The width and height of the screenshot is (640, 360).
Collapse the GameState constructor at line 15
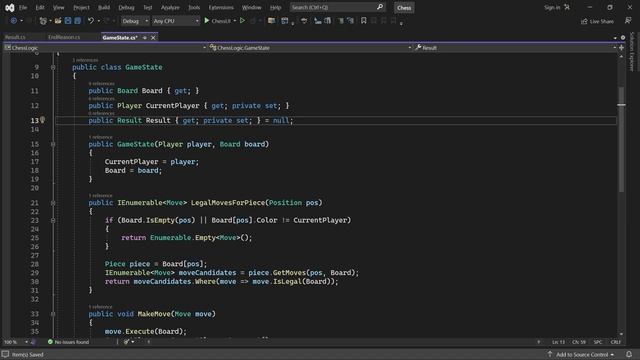click(53, 144)
